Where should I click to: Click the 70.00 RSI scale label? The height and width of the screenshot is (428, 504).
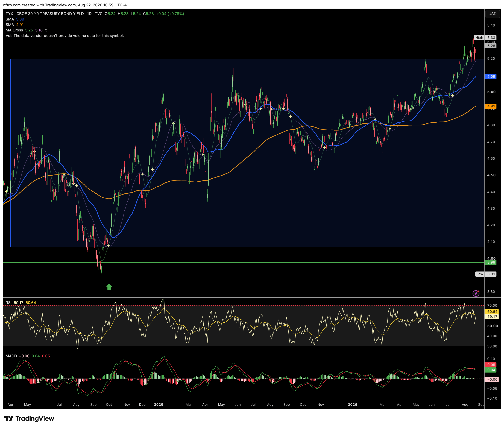click(492, 305)
